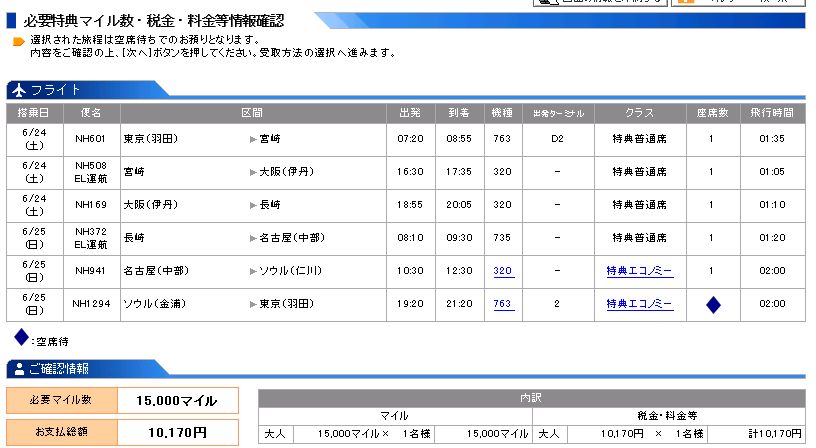
Task: Click arrival time 09:30
Action: [459, 238]
